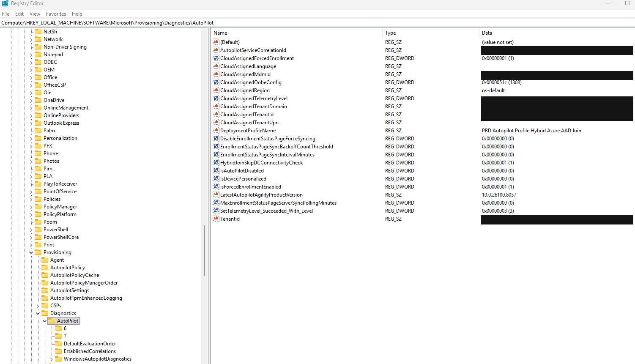Viewport: 635px width, 364px height.
Task: Click the CloudAssignedForcedEnrollment DWORD icon
Action: [x=216, y=58]
